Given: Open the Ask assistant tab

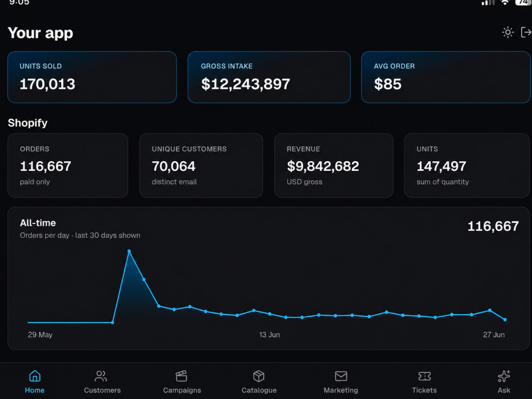Looking at the screenshot, I should (x=504, y=381).
